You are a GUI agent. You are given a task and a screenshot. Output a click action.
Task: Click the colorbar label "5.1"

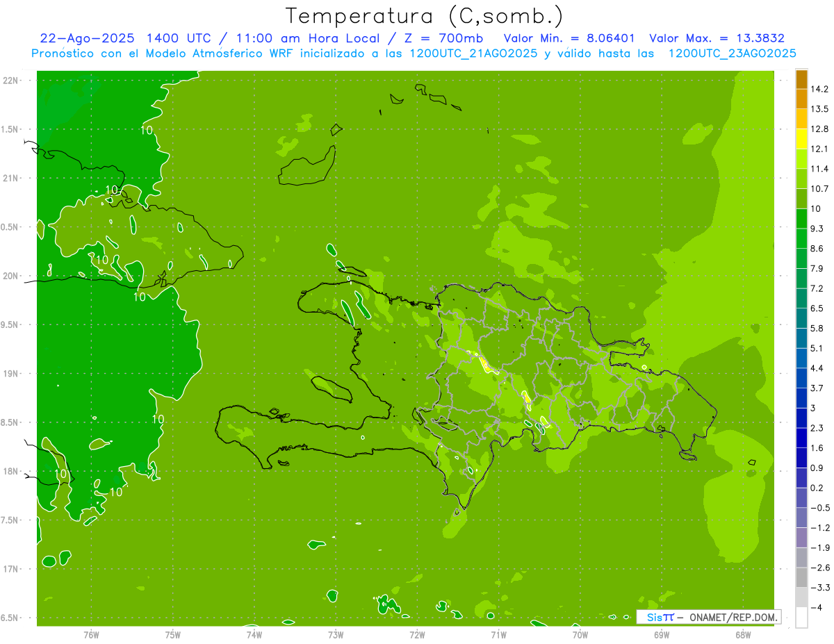(817, 348)
